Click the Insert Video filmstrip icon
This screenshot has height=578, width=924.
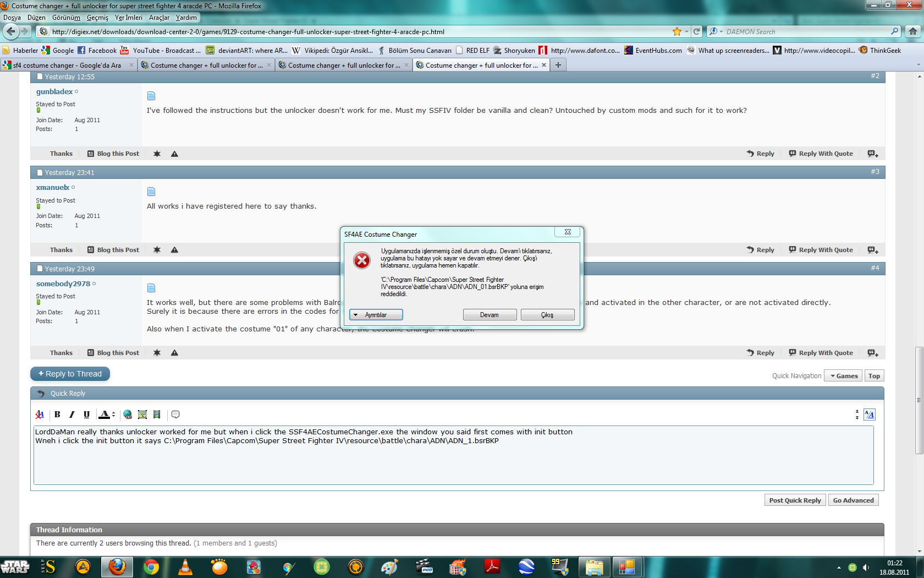pyautogui.click(x=157, y=415)
